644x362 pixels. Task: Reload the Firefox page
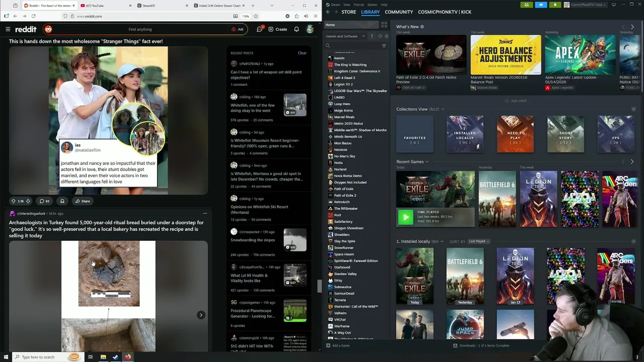pyautogui.click(x=33, y=16)
